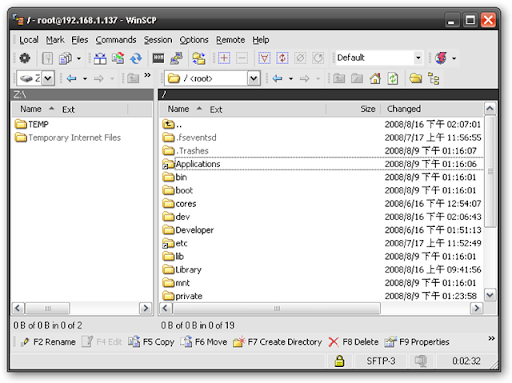Click the Compare Directories toolbar icon
512x383 pixels.
pyautogui.click(x=100, y=58)
